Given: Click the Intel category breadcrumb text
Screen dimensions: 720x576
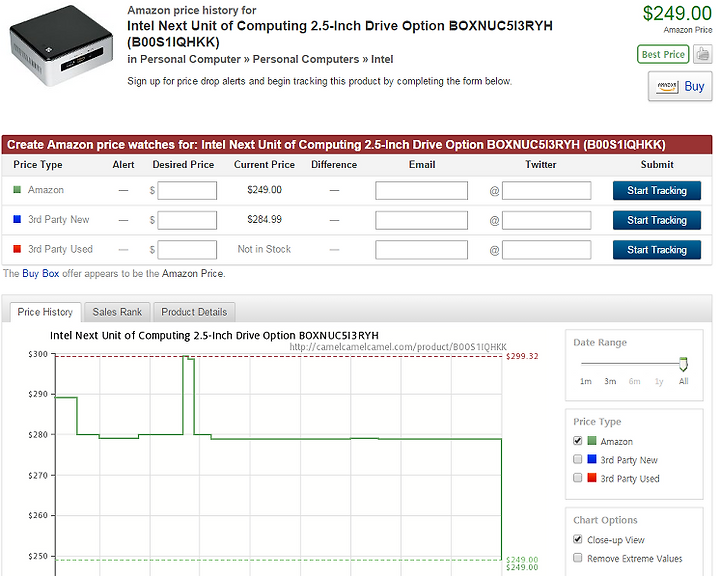Looking at the screenshot, I should pyautogui.click(x=382, y=59).
